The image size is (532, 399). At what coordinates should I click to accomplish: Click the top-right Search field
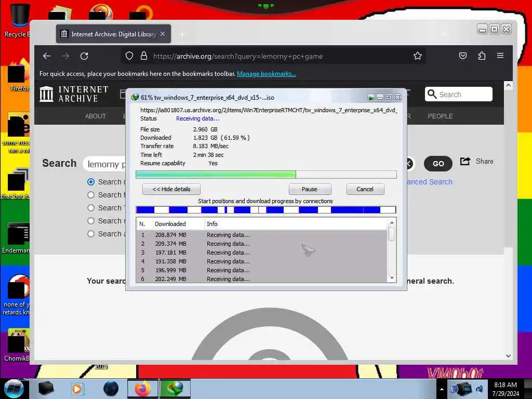point(459,94)
